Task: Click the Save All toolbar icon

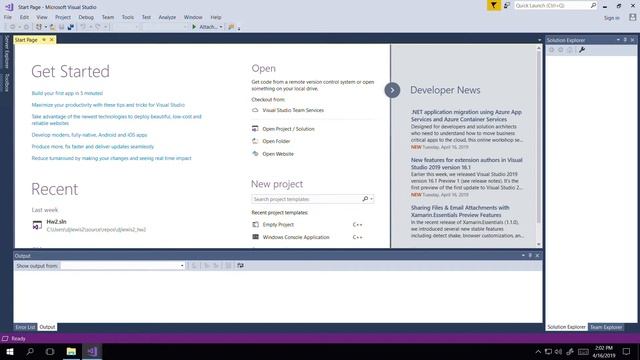Action: click(71, 27)
